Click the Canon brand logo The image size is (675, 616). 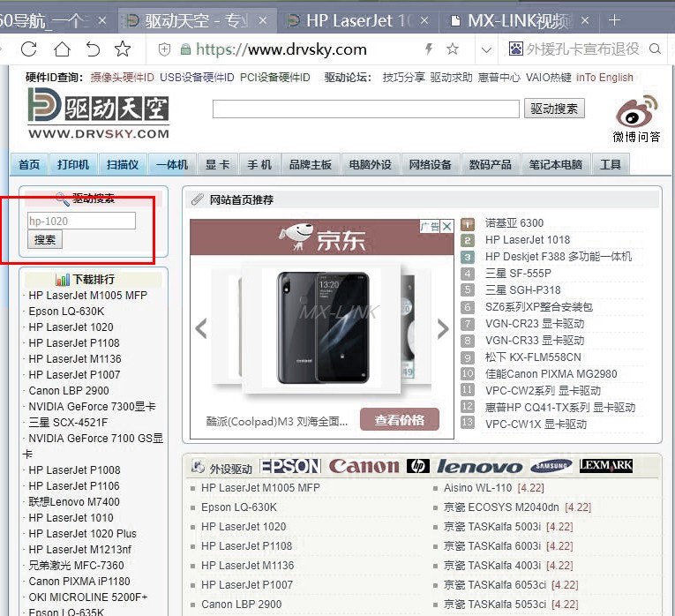(x=364, y=466)
